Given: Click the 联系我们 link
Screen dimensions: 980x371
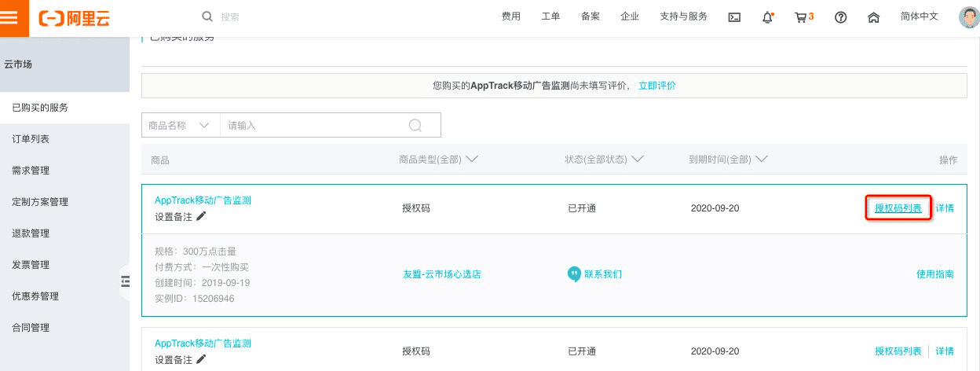Looking at the screenshot, I should tap(603, 274).
